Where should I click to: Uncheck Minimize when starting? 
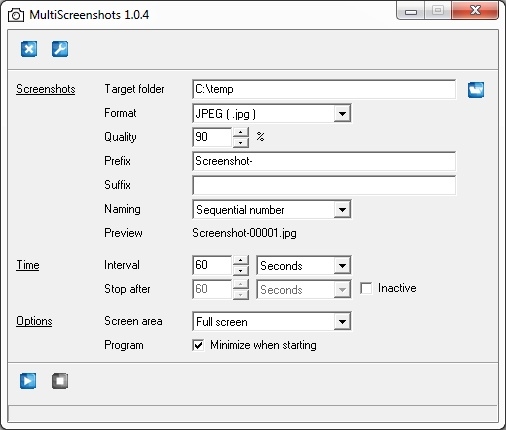tap(198, 345)
